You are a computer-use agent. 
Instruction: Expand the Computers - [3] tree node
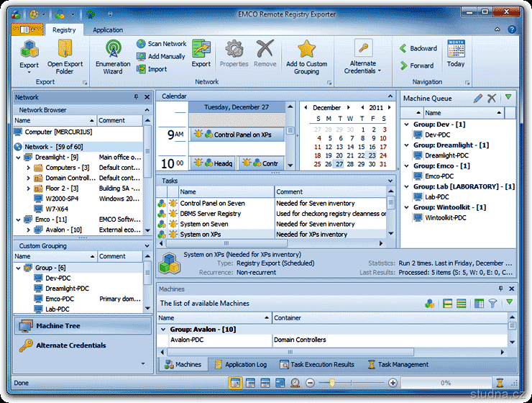coord(28,168)
